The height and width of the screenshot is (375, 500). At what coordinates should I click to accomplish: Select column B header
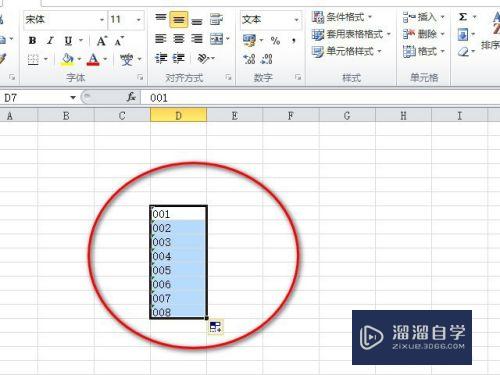66,116
